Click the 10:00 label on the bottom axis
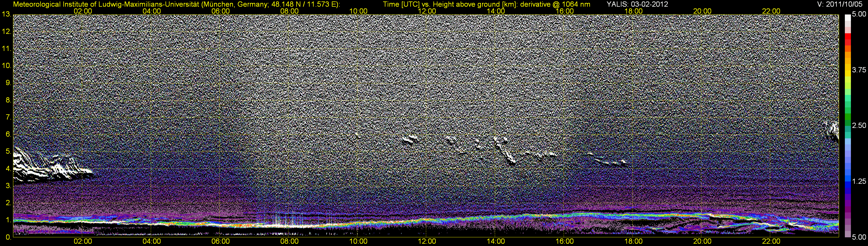This screenshot has height=246, width=868. point(358,241)
